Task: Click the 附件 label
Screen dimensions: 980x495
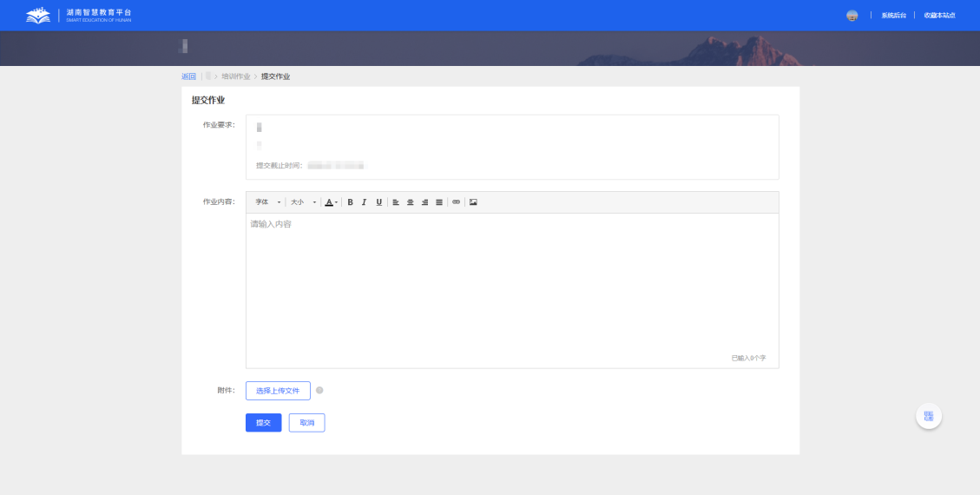Action: tap(227, 391)
